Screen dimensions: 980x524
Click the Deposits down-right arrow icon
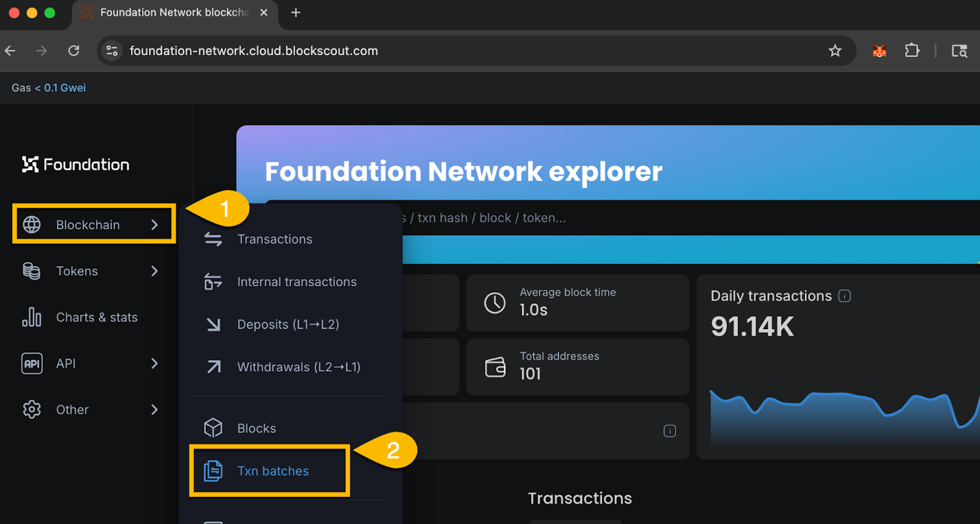[213, 324]
